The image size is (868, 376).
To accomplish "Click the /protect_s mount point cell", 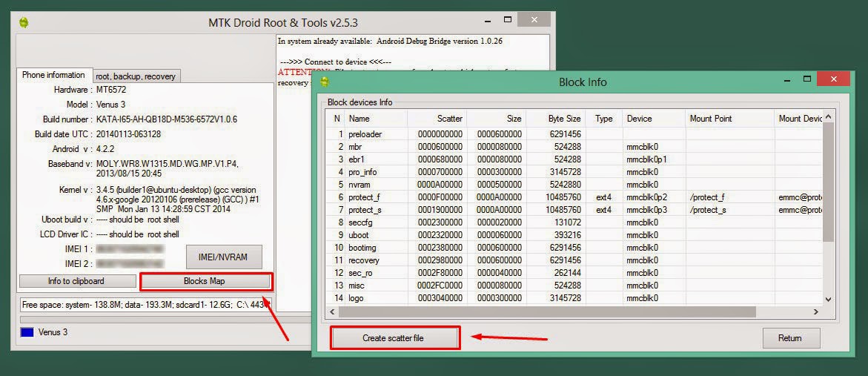I will tap(730, 210).
